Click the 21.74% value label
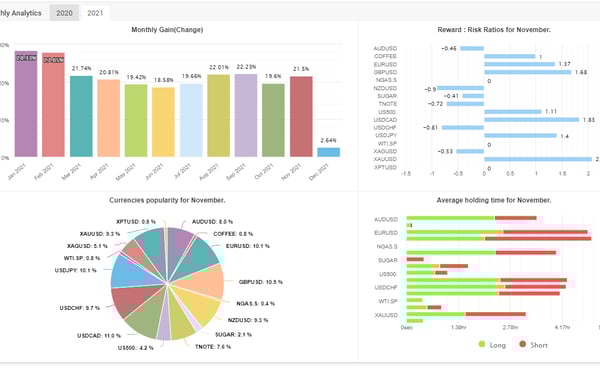 [x=82, y=68]
